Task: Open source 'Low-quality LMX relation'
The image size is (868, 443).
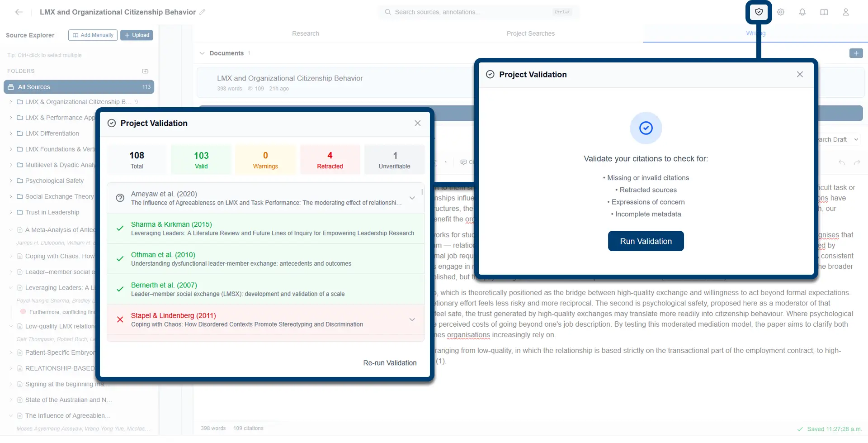Action: 60,326
